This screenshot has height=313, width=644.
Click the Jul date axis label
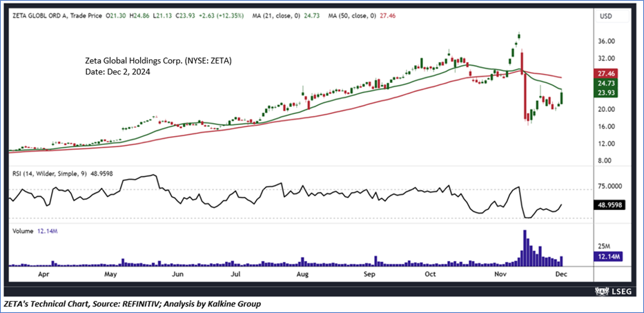click(235, 274)
